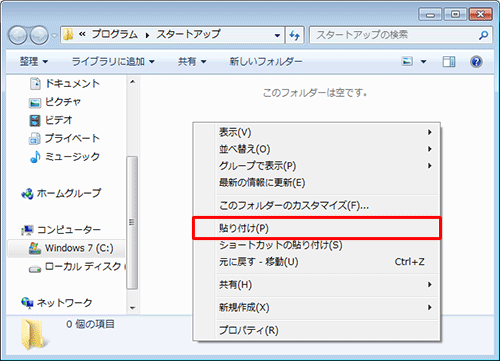Select ドキュメント library in navigation pane
This screenshot has width=500, height=361.
coord(65,83)
